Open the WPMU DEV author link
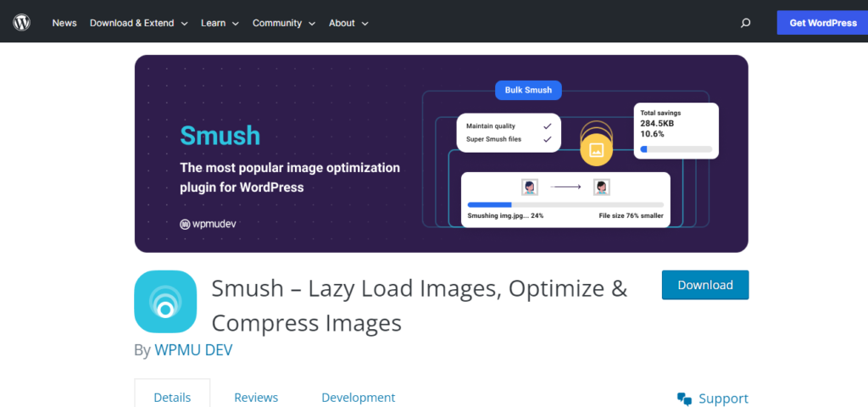This screenshot has height=407, width=868. tap(193, 350)
